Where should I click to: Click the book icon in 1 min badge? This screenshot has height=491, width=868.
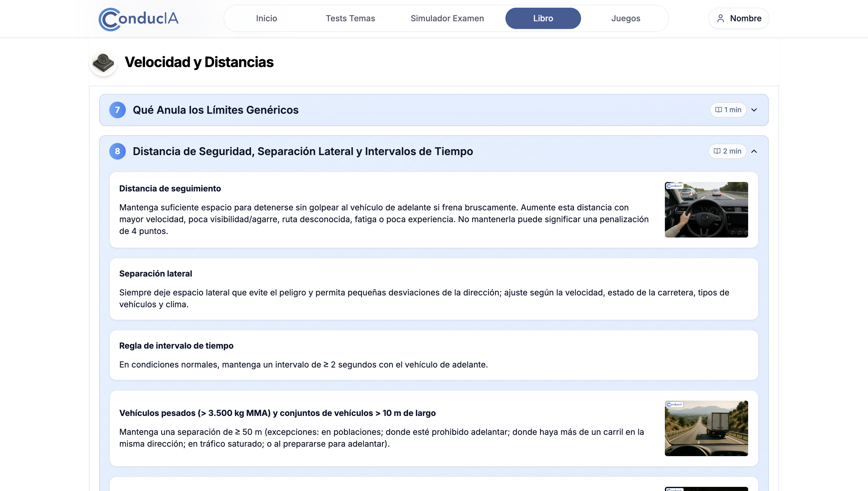(718, 110)
